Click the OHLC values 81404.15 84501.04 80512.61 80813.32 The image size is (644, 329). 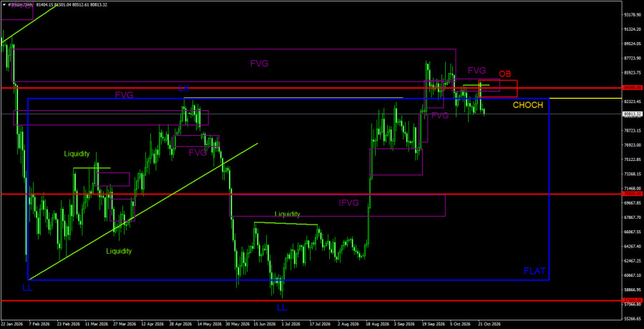pyautogui.click(x=72, y=5)
